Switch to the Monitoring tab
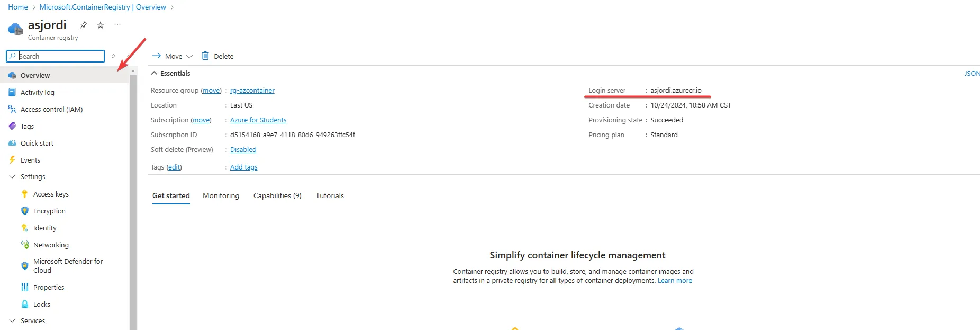Image resolution: width=980 pixels, height=330 pixels. click(221, 195)
